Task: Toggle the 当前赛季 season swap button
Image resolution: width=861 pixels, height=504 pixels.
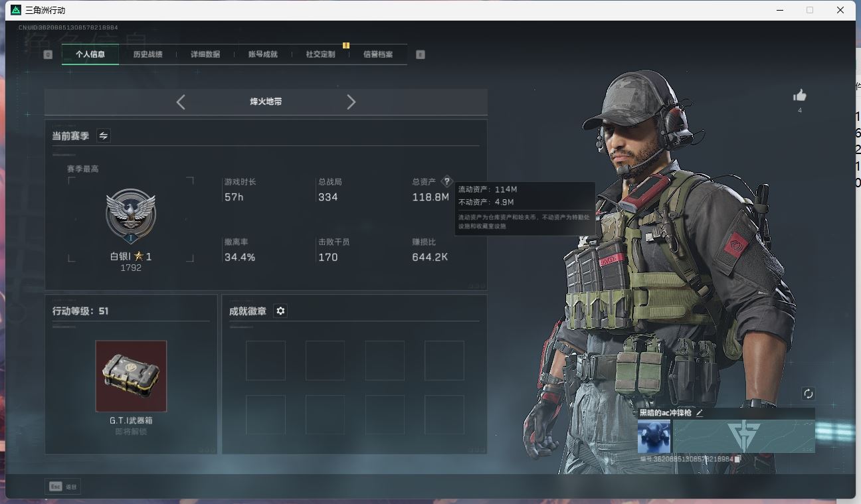Action: (104, 135)
